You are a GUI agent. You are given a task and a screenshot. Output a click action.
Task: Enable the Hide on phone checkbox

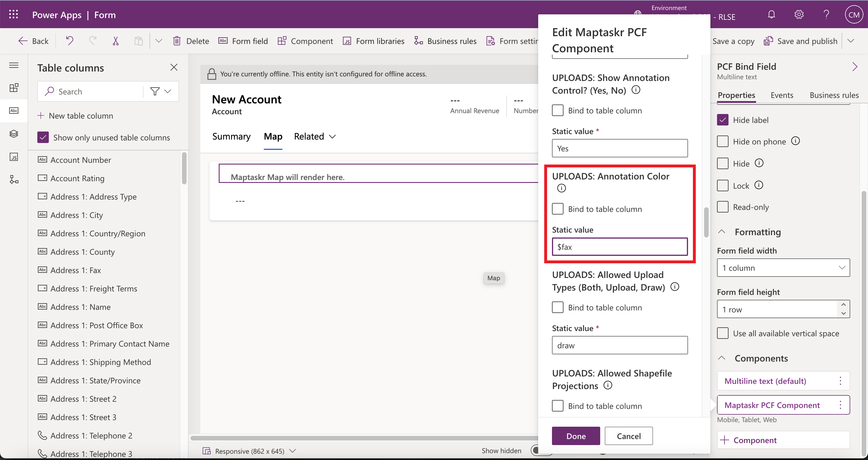tap(723, 141)
